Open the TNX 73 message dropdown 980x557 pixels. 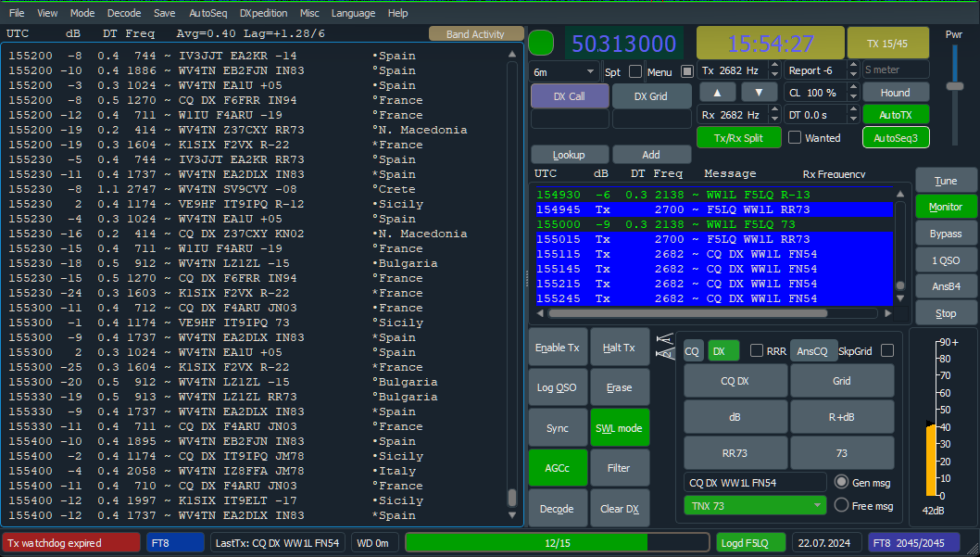pyautogui.click(x=755, y=505)
